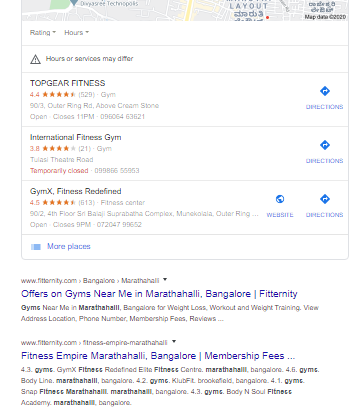
Task: Click the map preview thumbnail
Action: click(x=185, y=10)
